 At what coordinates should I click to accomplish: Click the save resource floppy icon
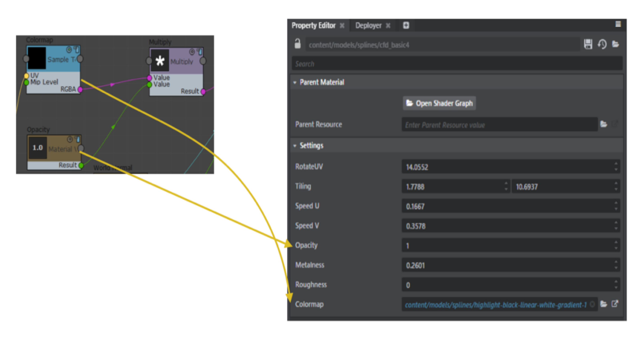(588, 44)
